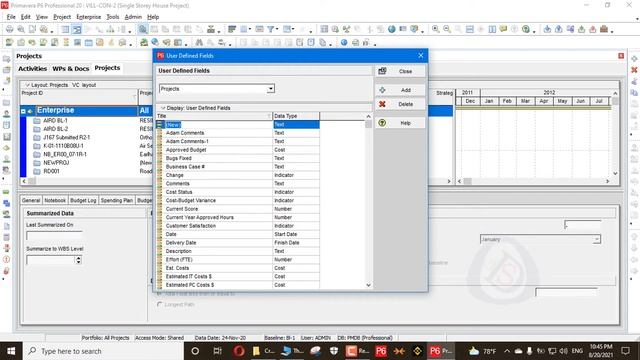Select the Longest Path radio button
Image resolution: width=640 pixels, height=360 pixels.
pos(160,304)
